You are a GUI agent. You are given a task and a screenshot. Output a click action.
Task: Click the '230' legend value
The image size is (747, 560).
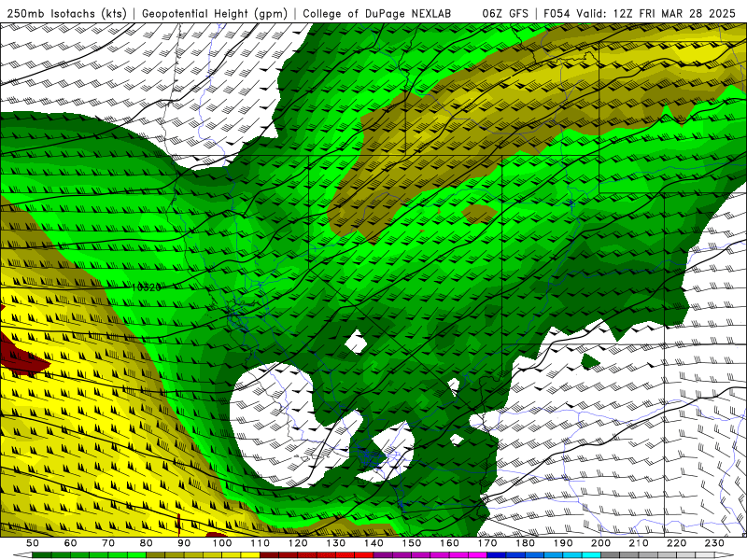tap(714, 543)
